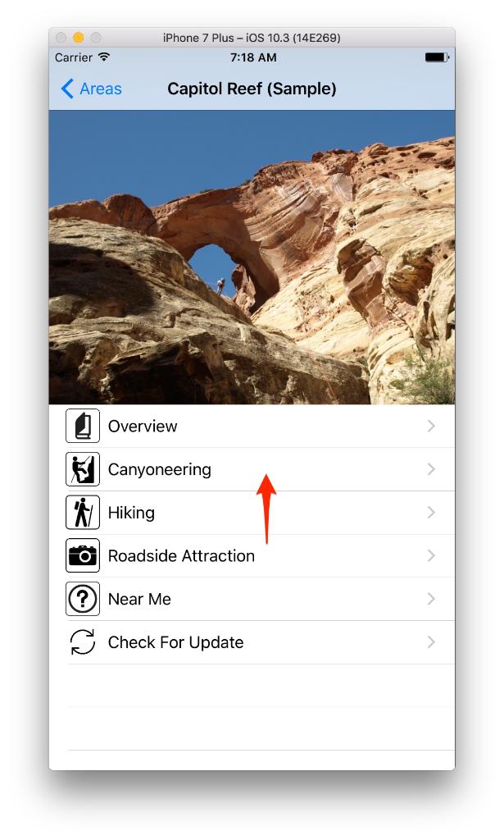504x840 pixels.
Task: Select the Canyoneering menu entry
Action: (252, 469)
